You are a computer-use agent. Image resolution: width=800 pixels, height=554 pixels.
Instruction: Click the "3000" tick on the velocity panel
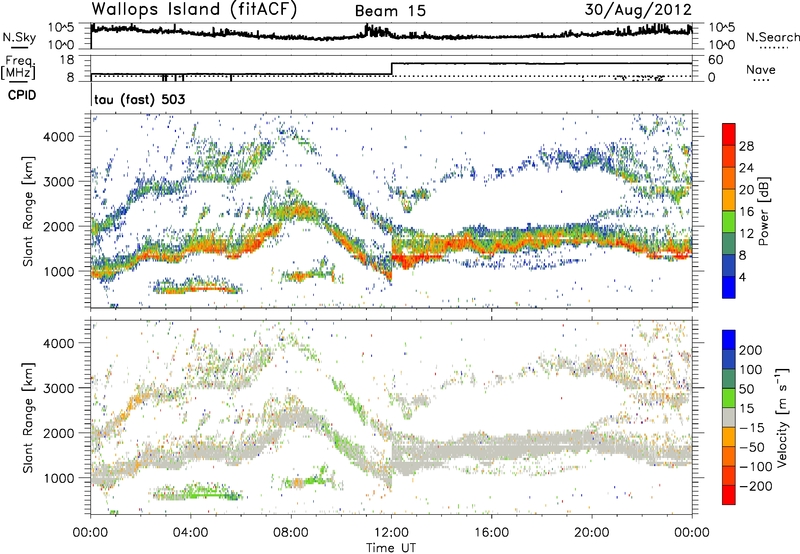[x=59, y=388]
